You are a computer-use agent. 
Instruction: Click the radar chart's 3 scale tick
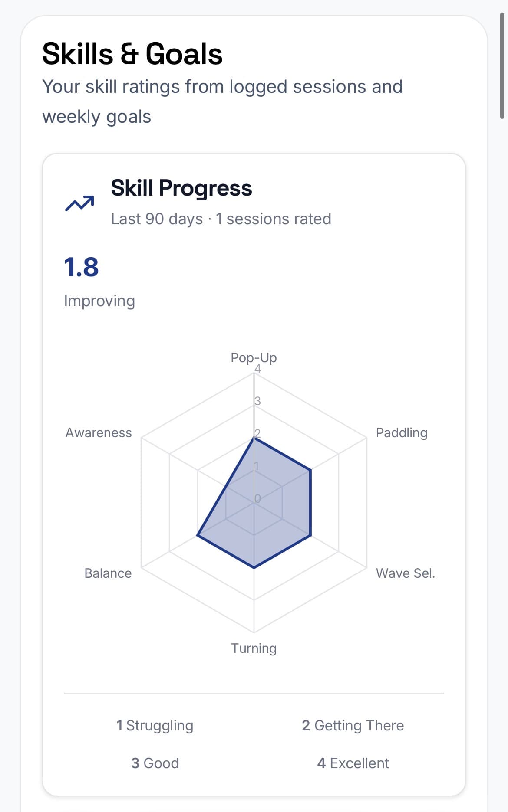tap(257, 401)
